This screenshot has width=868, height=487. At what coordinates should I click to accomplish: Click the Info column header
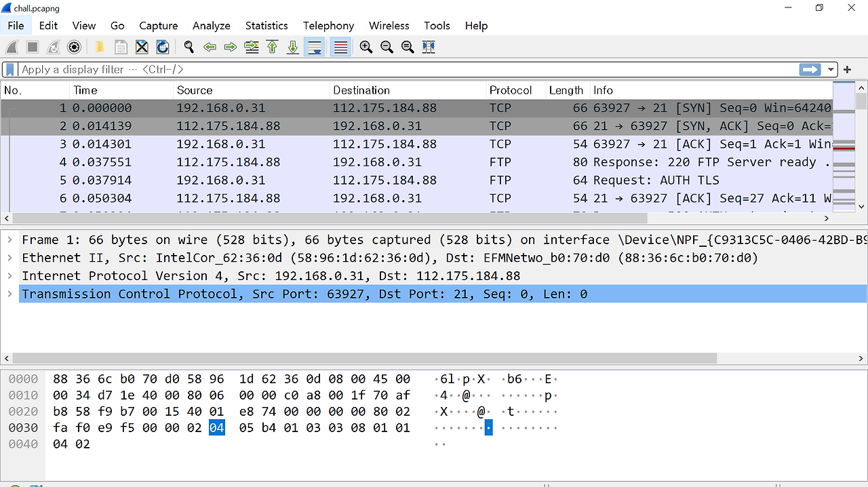[x=711, y=90]
